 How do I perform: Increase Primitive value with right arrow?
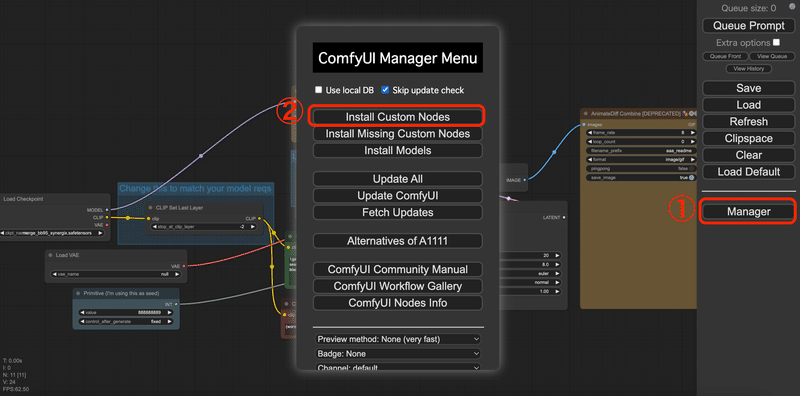(169, 312)
